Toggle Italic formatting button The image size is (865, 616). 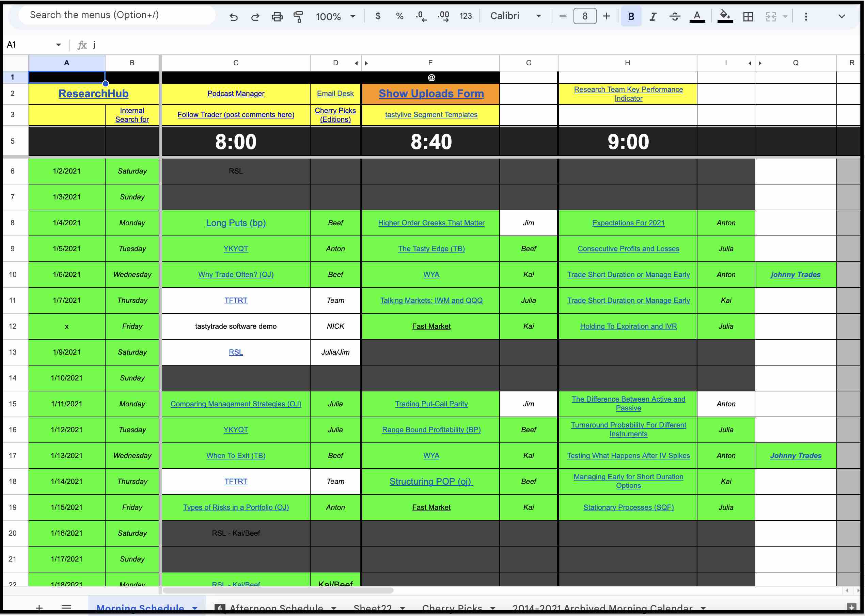tap(652, 17)
